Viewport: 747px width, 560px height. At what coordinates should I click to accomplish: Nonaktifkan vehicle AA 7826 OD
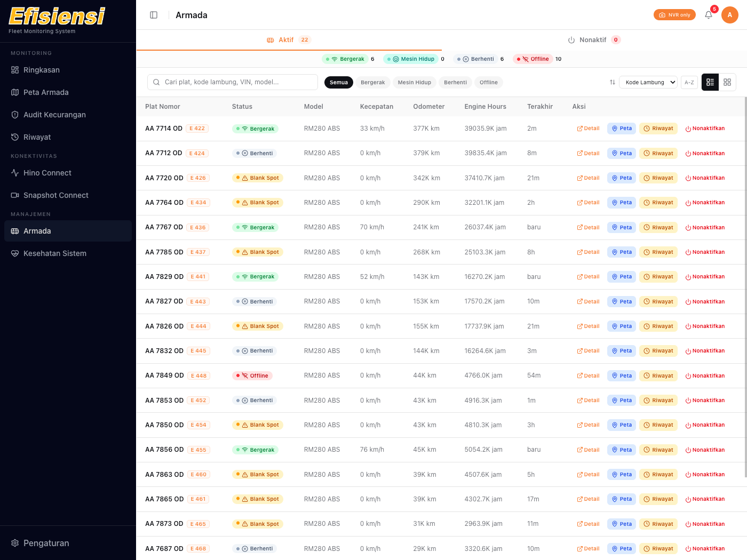pyautogui.click(x=705, y=326)
